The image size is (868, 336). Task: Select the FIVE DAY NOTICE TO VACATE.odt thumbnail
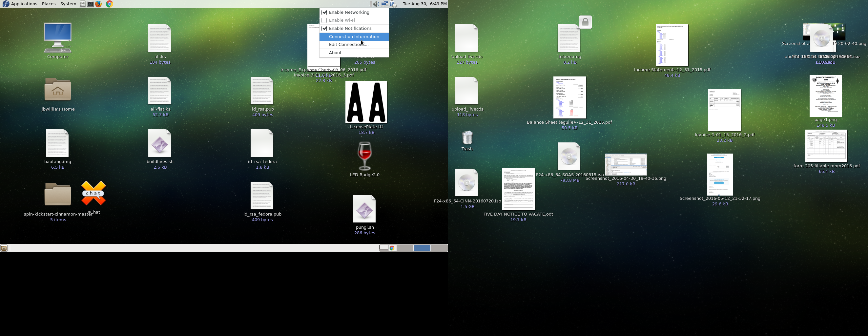pyautogui.click(x=518, y=189)
